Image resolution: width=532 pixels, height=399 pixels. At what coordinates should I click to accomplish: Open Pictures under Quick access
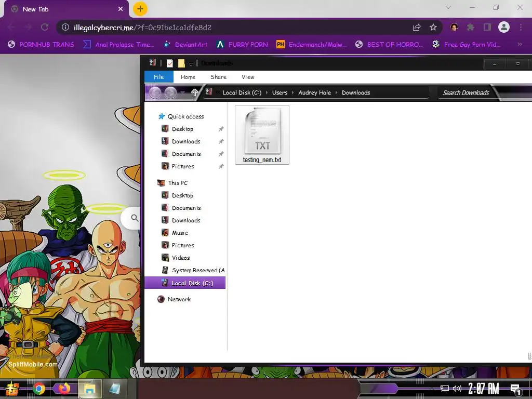(183, 167)
